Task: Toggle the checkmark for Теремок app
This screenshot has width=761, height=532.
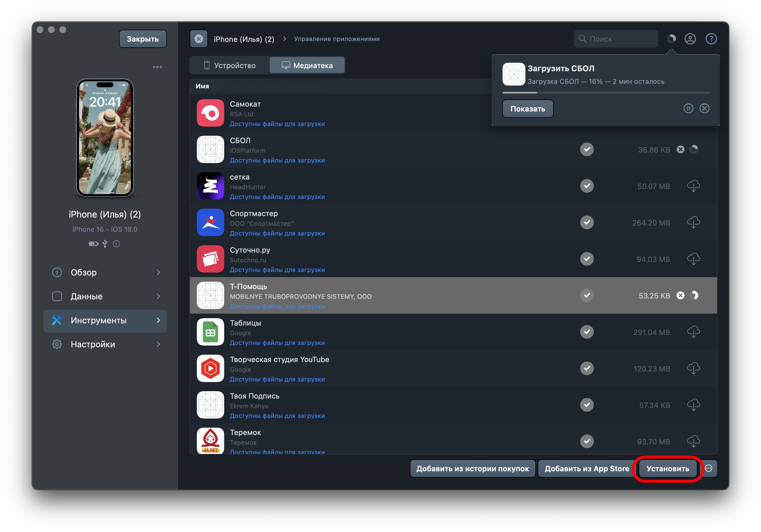Action: click(587, 441)
